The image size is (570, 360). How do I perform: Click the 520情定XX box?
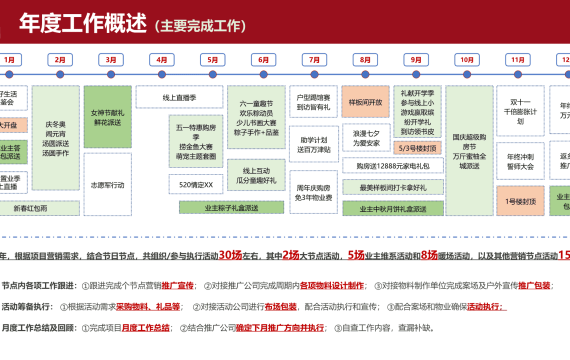click(196, 184)
